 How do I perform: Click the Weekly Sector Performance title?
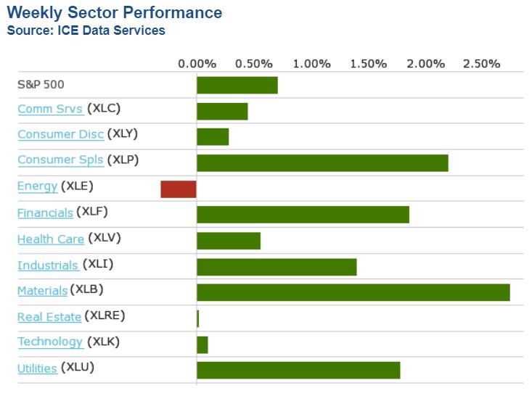click(115, 13)
